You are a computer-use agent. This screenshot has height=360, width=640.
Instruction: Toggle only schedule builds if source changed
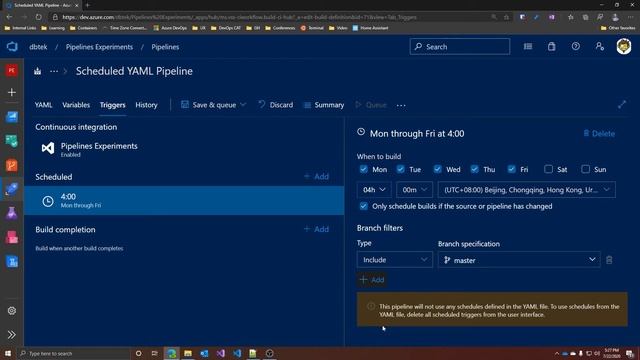click(363, 206)
